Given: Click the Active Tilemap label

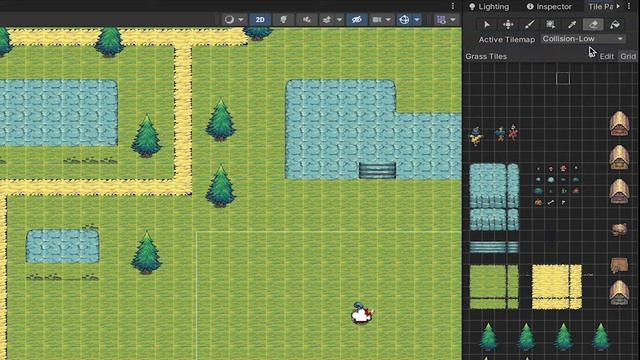Looking at the screenshot, I should pyautogui.click(x=507, y=40).
